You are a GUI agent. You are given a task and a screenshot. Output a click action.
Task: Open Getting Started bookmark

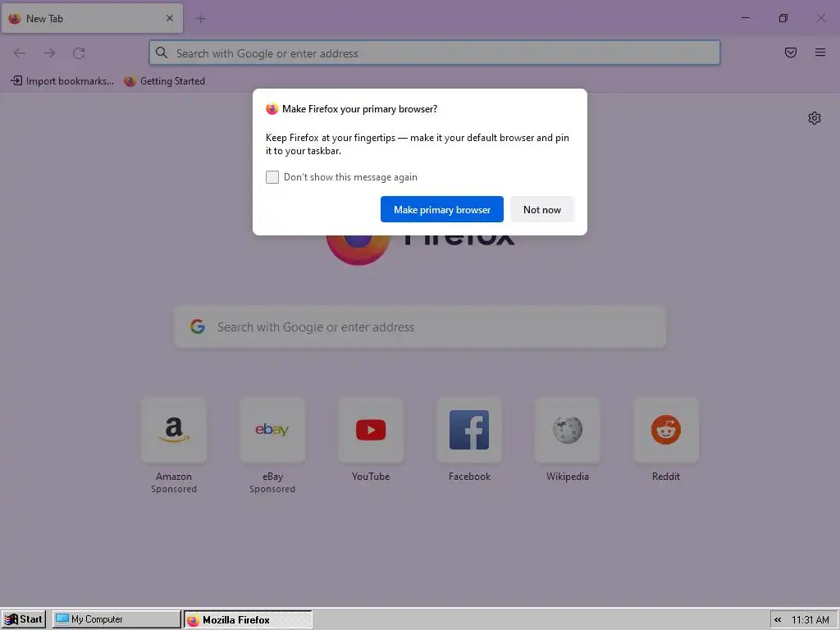(x=164, y=81)
